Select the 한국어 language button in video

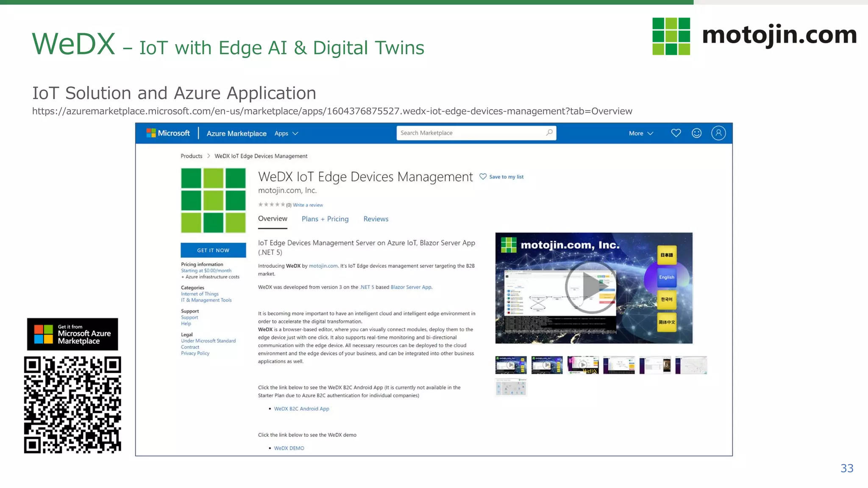coord(667,299)
